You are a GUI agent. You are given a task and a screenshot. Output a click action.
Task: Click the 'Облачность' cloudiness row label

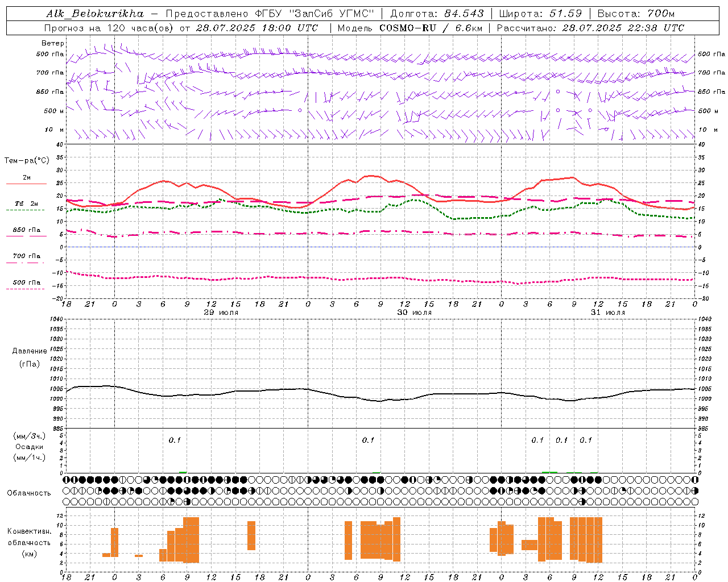coord(29,493)
